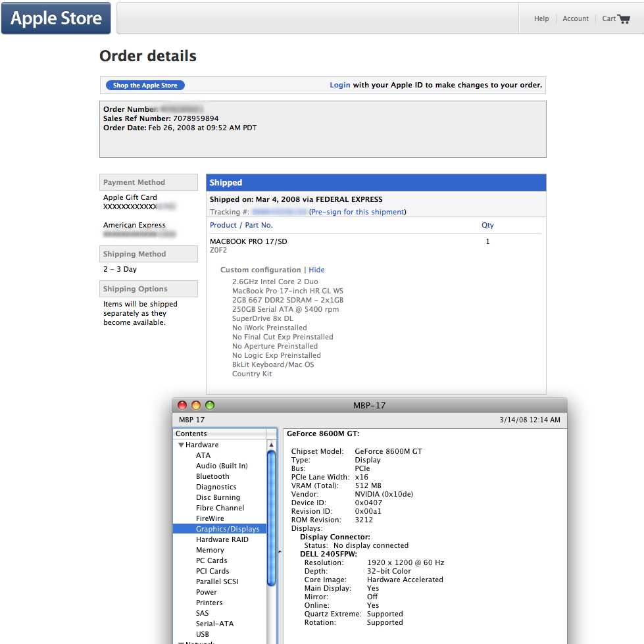Screen dimensions: 644x644
Task: Select SAS in the Hardware list
Action: pyautogui.click(x=202, y=613)
